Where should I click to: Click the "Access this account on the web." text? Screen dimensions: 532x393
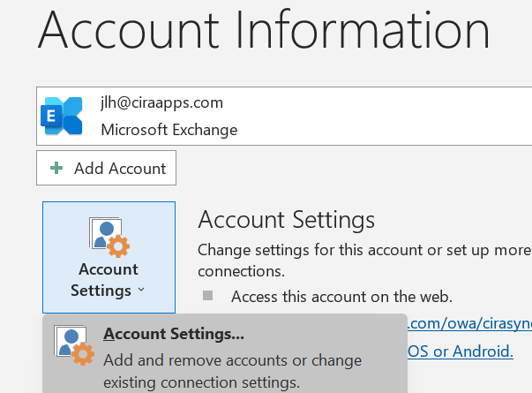341,297
